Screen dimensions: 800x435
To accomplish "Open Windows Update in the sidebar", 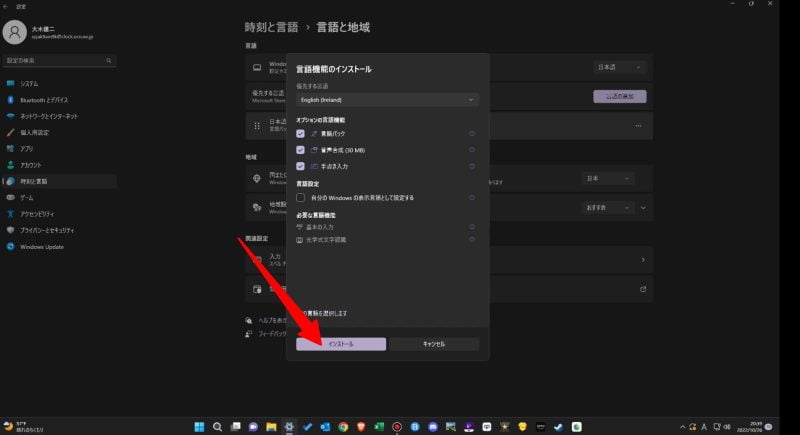I will (42, 247).
